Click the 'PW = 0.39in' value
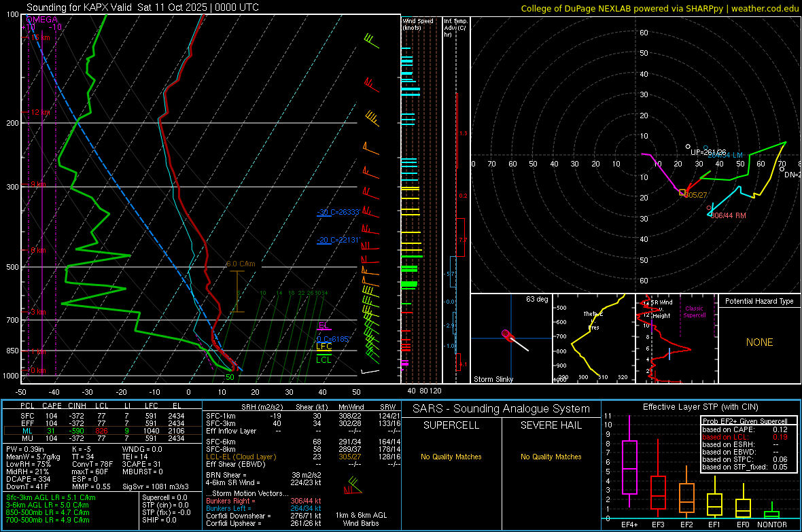The image size is (802, 532). (25, 449)
